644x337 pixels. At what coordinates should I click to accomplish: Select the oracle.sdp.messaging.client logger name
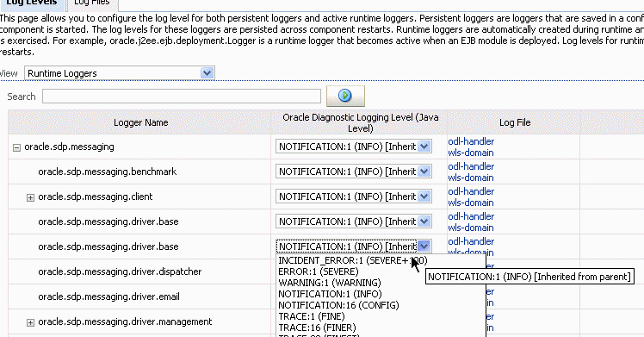(96, 197)
